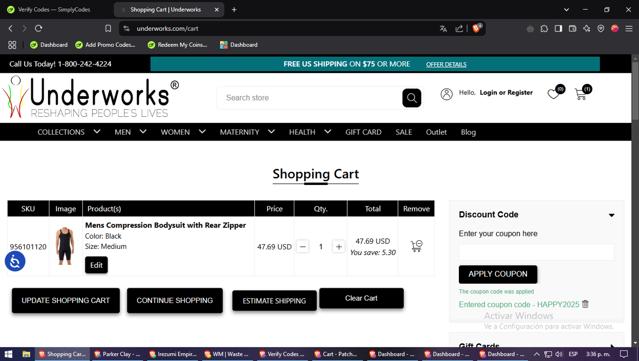Click the Clear Cart button
This screenshot has width=639, height=361.
click(361, 298)
